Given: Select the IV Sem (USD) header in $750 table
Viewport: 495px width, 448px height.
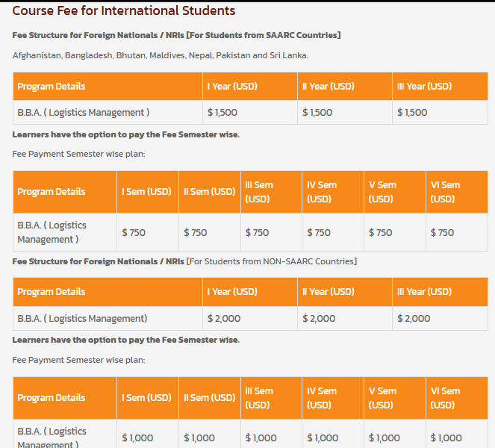Looking at the screenshot, I should [321, 192].
